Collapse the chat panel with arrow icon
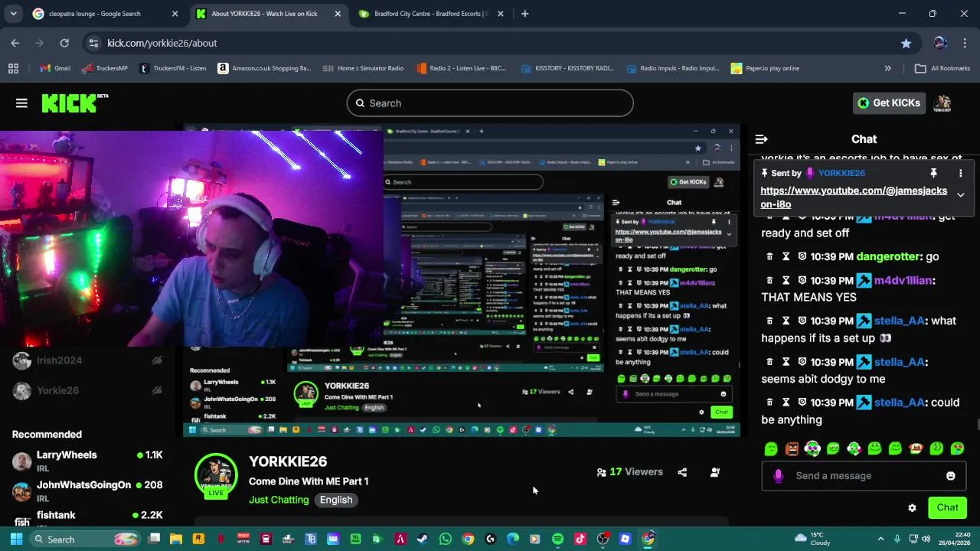 [761, 139]
